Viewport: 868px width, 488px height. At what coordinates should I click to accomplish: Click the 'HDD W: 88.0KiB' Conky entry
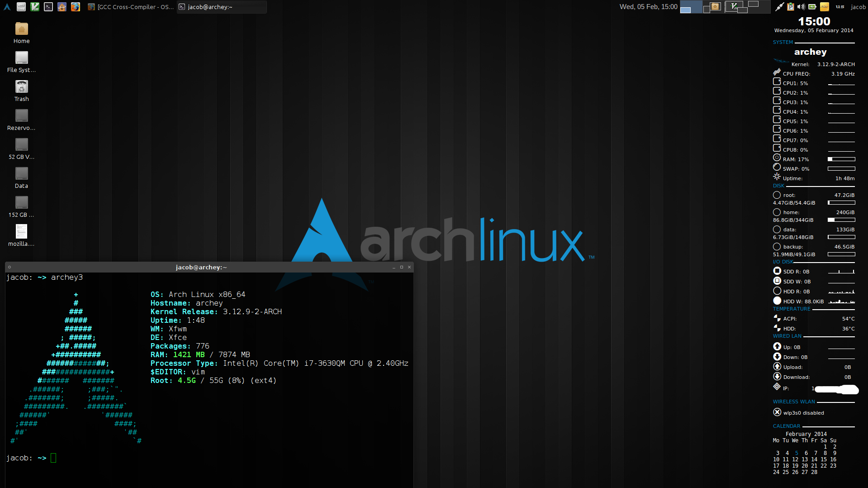(814, 301)
